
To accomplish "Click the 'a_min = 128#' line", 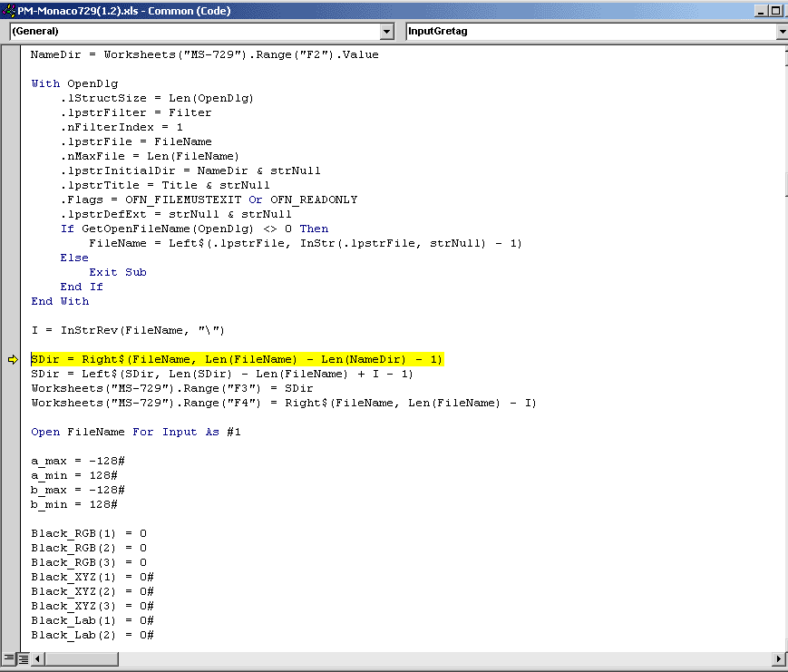I will coord(74,475).
